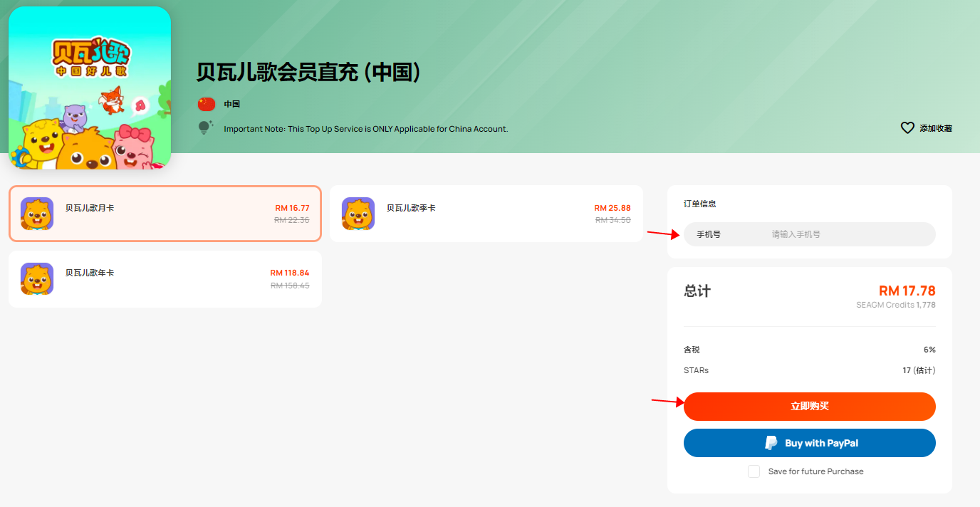Click the total price RM 17.78
The height and width of the screenshot is (507, 980).
pos(907,291)
